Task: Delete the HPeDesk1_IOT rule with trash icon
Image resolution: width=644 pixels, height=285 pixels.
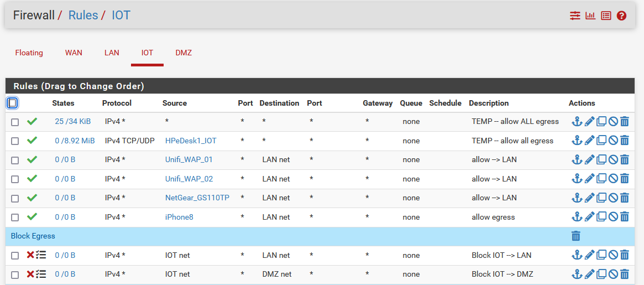Action: (x=625, y=141)
